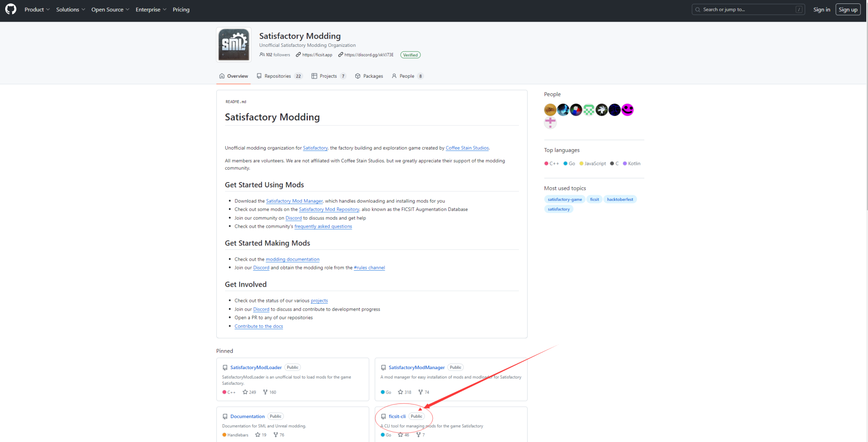Click the People person icon in tabs
868x442 pixels.
394,76
